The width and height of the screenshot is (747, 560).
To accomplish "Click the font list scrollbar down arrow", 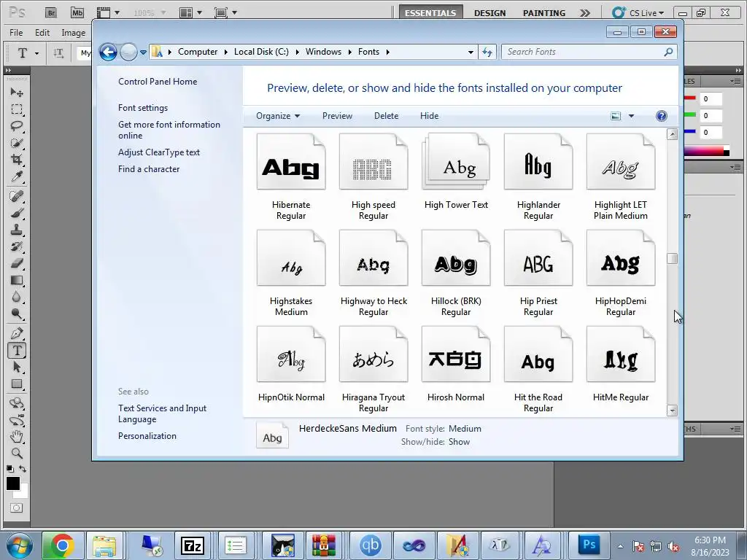I will [672, 411].
